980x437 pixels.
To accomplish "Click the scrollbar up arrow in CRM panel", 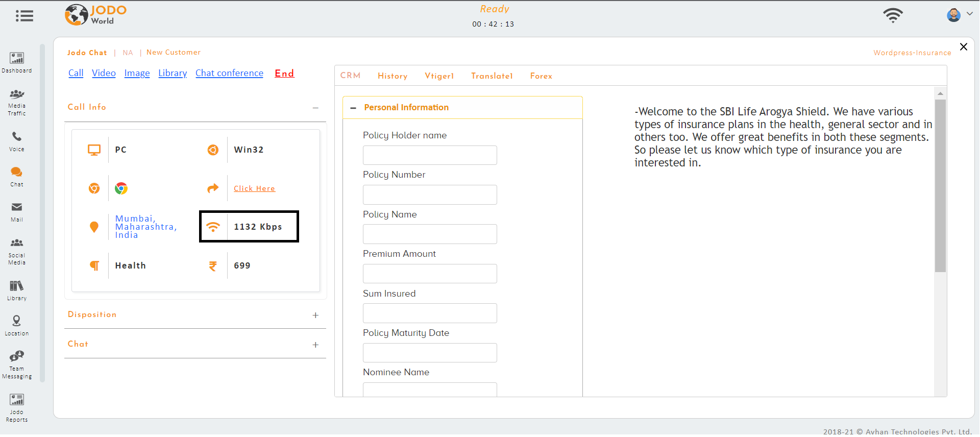I will [940, 93].
